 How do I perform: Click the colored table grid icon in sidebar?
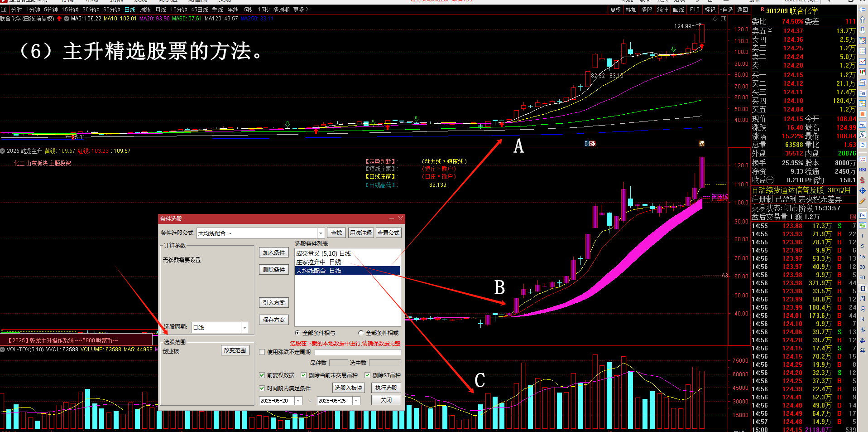click(x=862, y=51)
